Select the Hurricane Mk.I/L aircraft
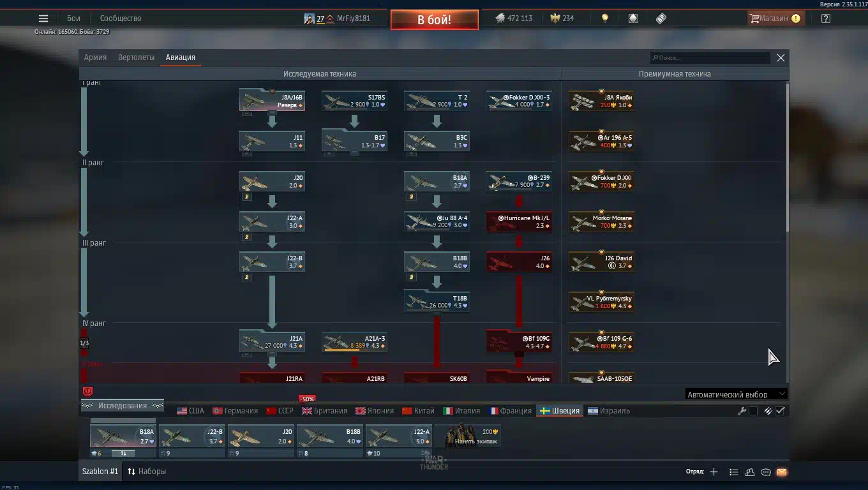868x490 pixels. [x=519, y=221]
